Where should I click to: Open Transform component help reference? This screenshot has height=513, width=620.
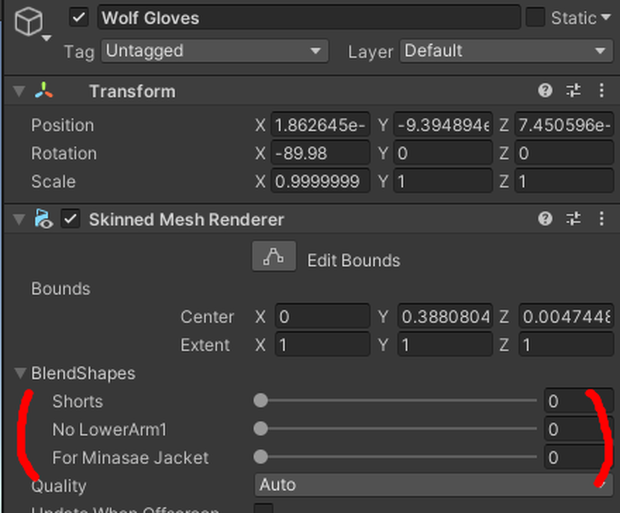545,91
